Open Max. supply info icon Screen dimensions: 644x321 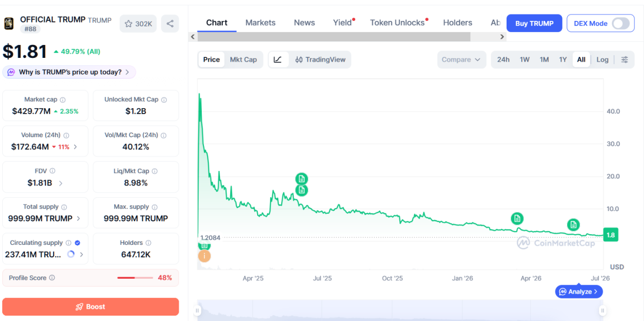(x=155, y=207)
